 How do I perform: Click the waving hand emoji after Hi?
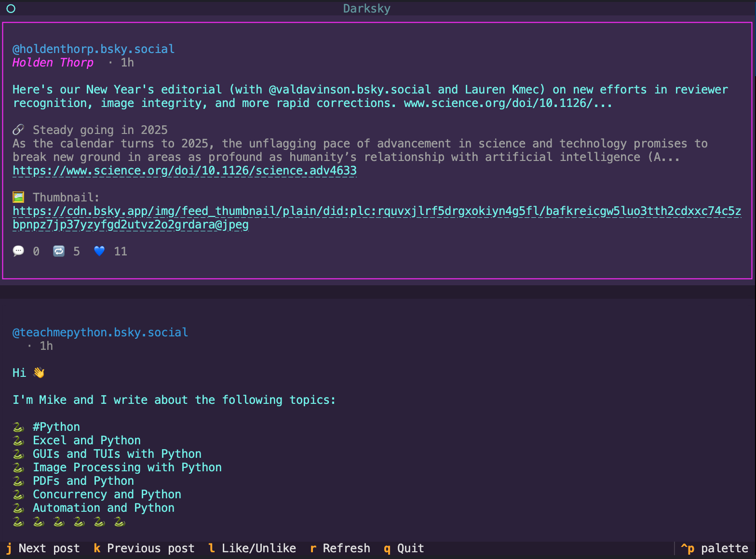(39, 373)
